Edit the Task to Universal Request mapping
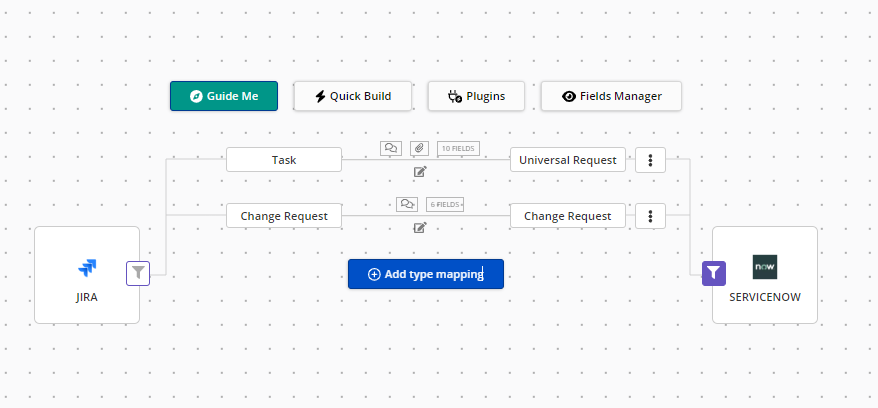Viewport: 878px width, 408px height. coord(420,172)
